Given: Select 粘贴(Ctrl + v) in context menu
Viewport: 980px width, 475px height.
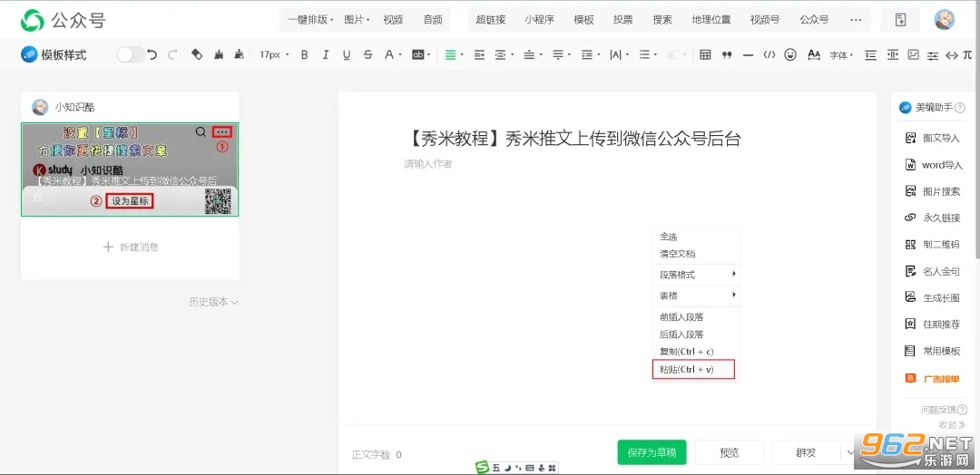Looking at the screenshot, I should [x=693, y=370].
